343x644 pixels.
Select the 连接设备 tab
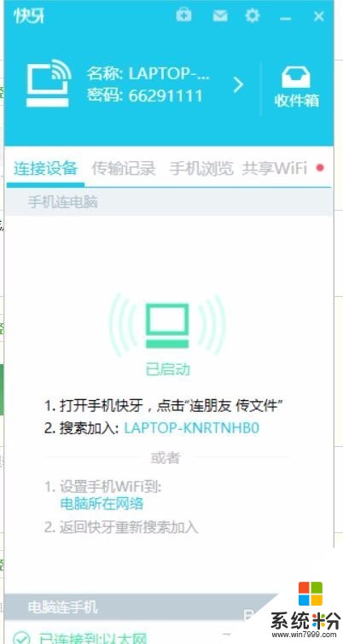pyautogui.click(x=45, y=168)
